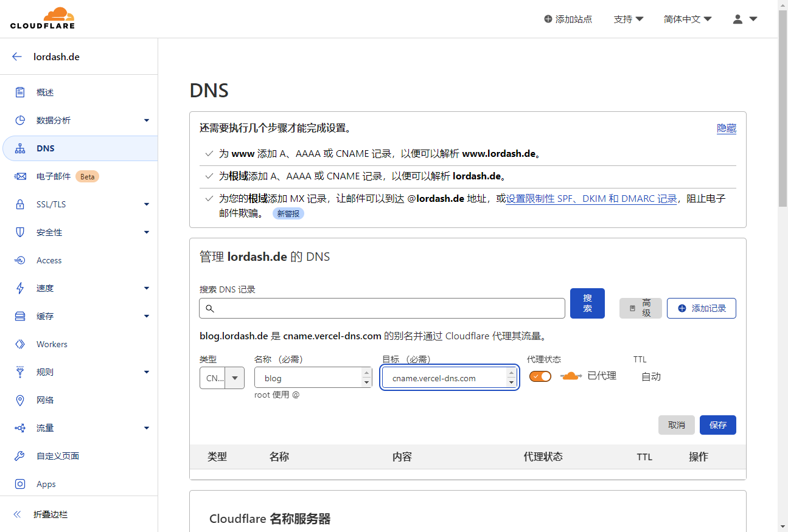Open the 概述 overview icon
Screen dimensions: 788x532
tap(20, 92)
